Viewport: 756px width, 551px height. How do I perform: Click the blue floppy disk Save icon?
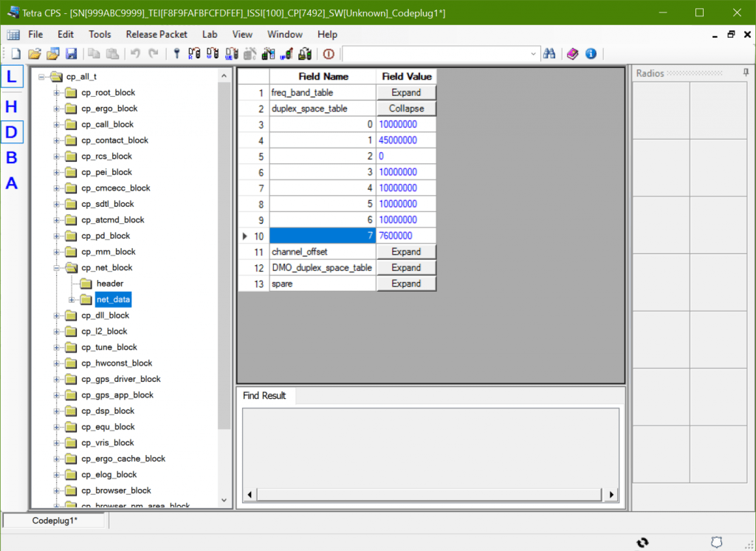72,54
